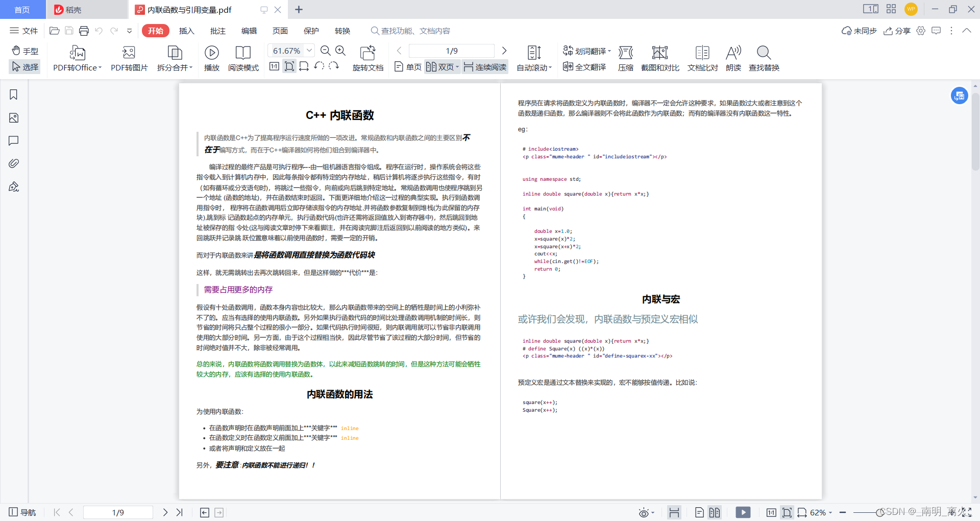Toggle 双页 two-page view mode
This screenshot has width=980, height=521.
click(440, 66)
